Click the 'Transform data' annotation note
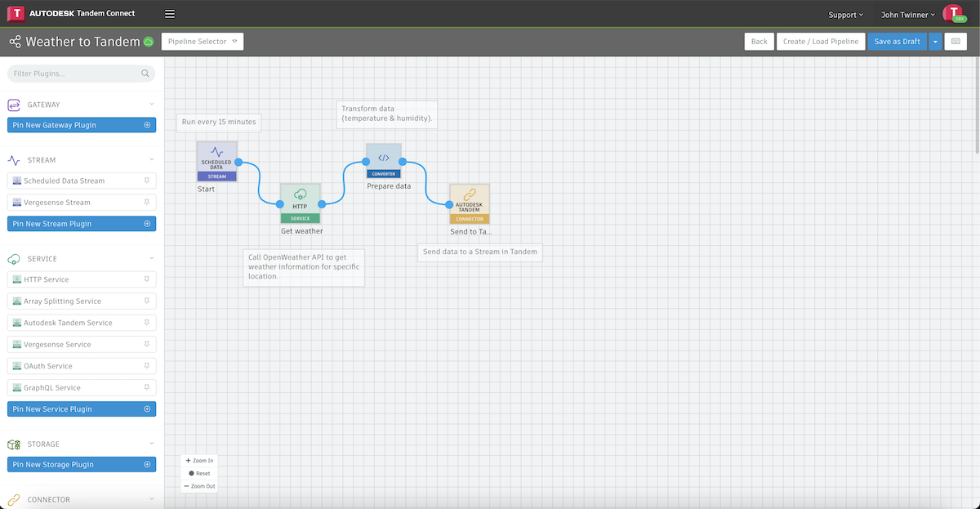 point(387,114)
